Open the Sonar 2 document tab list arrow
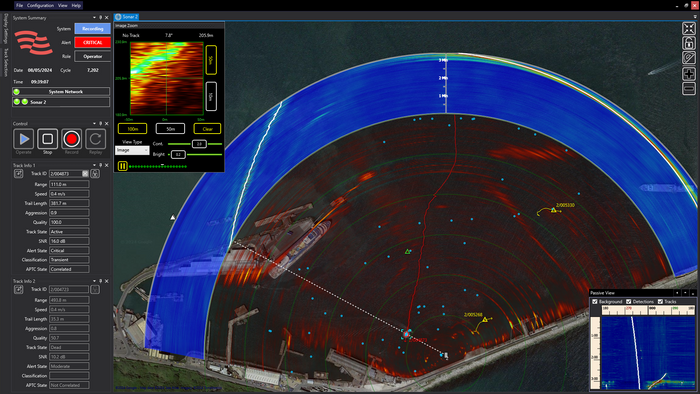The width and height of the screenshot is (700, 394). tap(695, 17)
